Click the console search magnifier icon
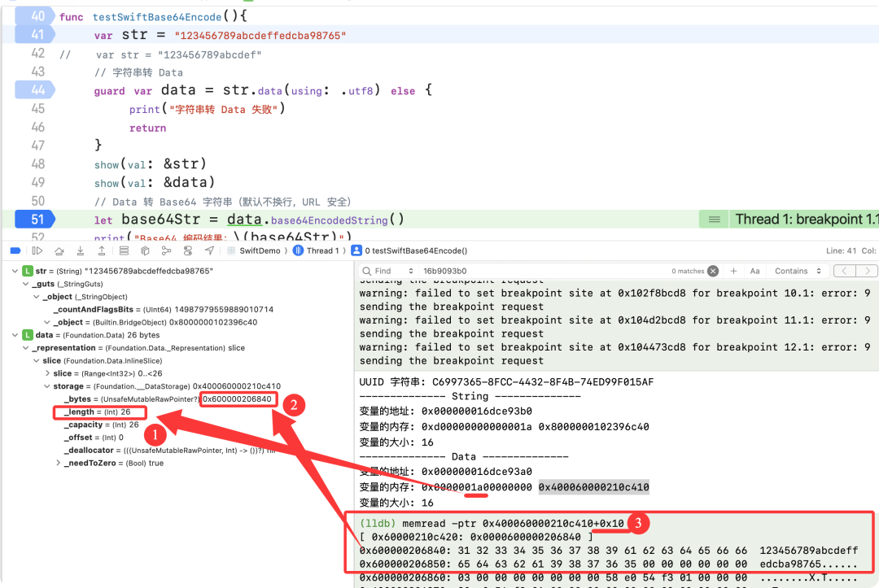The width and height of the screenshot is (879, 588). pos(366,271)
